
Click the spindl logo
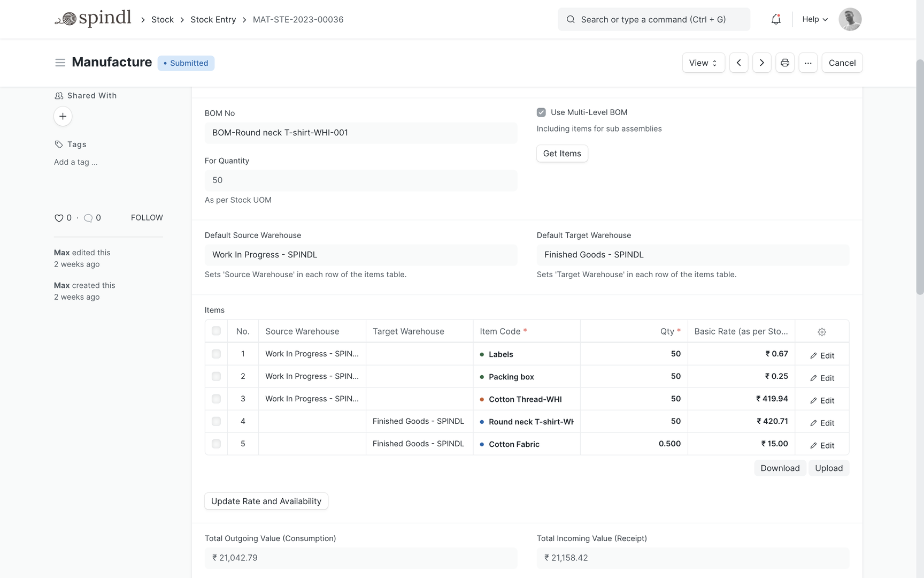point(93,18)
